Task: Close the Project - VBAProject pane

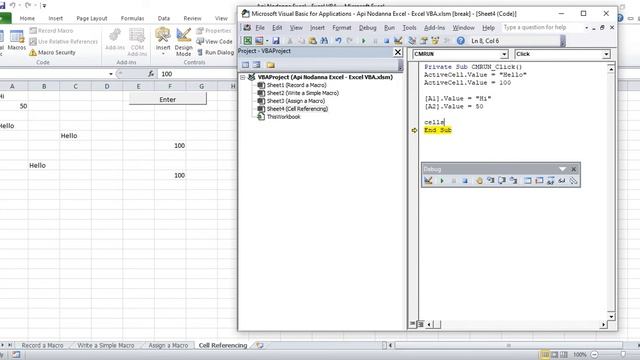Action: click(x=398, y=52)
